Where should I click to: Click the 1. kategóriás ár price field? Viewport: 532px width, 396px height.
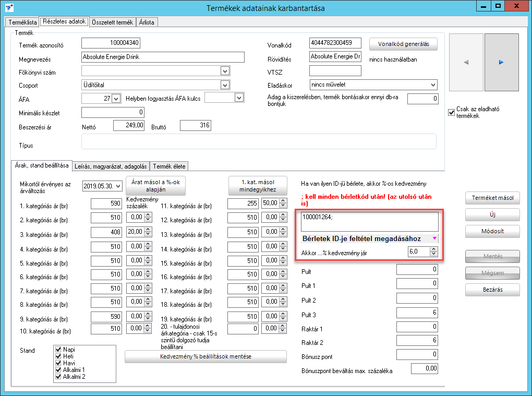[106, 203]
